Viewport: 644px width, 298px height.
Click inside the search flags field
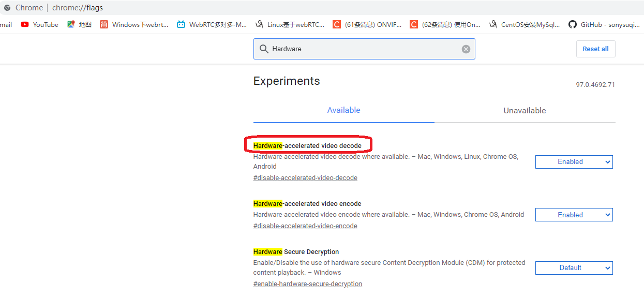tap(362, 49)
